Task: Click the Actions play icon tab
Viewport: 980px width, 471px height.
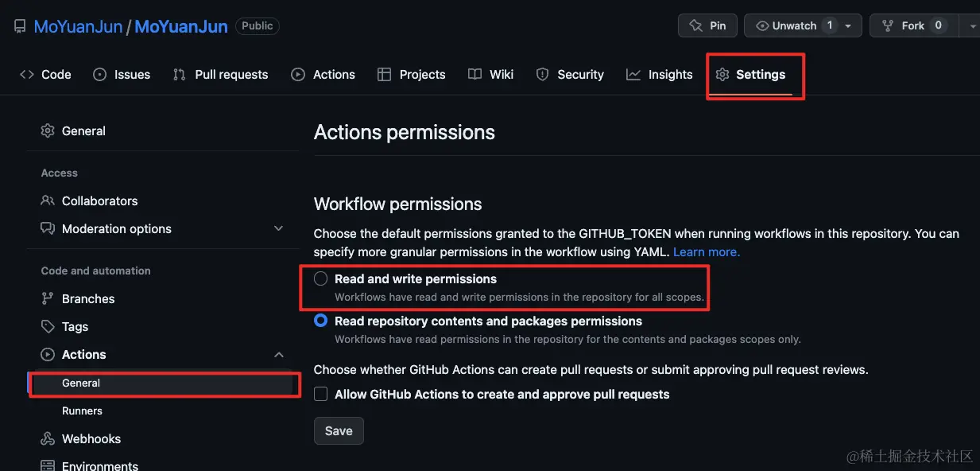Action: click(298, 75)
